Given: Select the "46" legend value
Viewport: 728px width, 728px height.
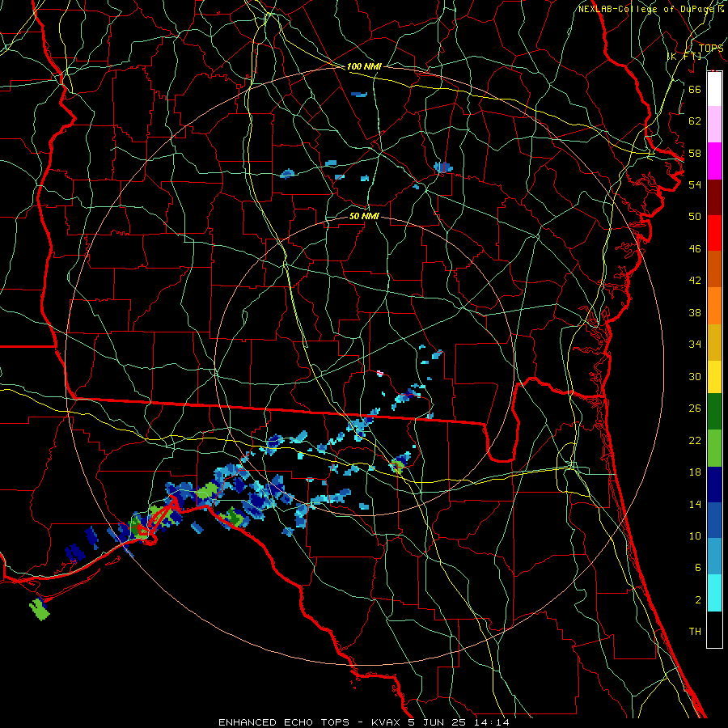Looking at the screenshot, I should [695, 249].
